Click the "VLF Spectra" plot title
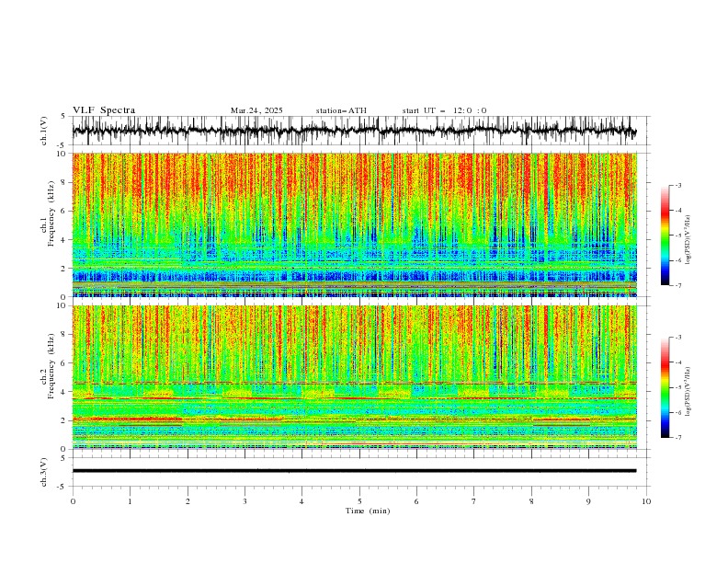 coord(104,110)
